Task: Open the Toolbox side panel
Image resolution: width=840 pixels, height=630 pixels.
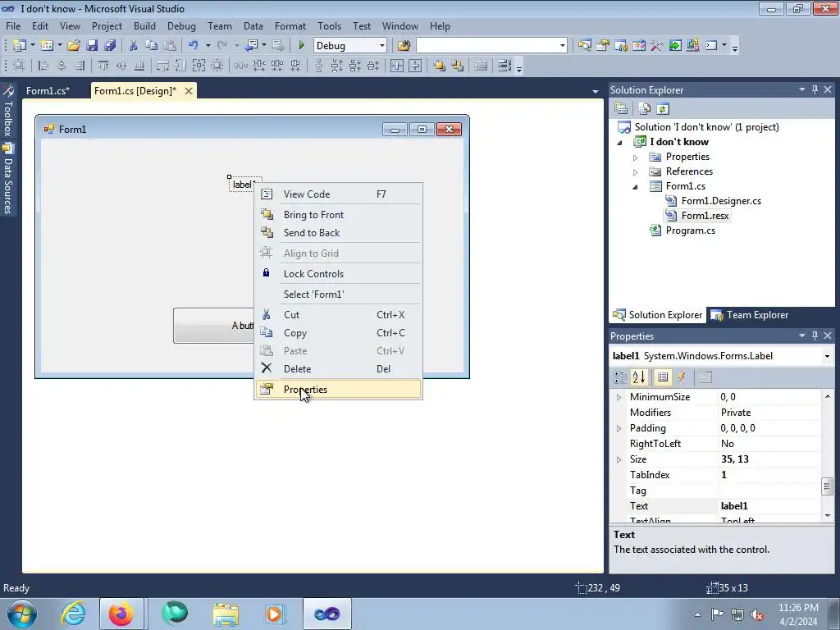Action: [x=7, y=111]
